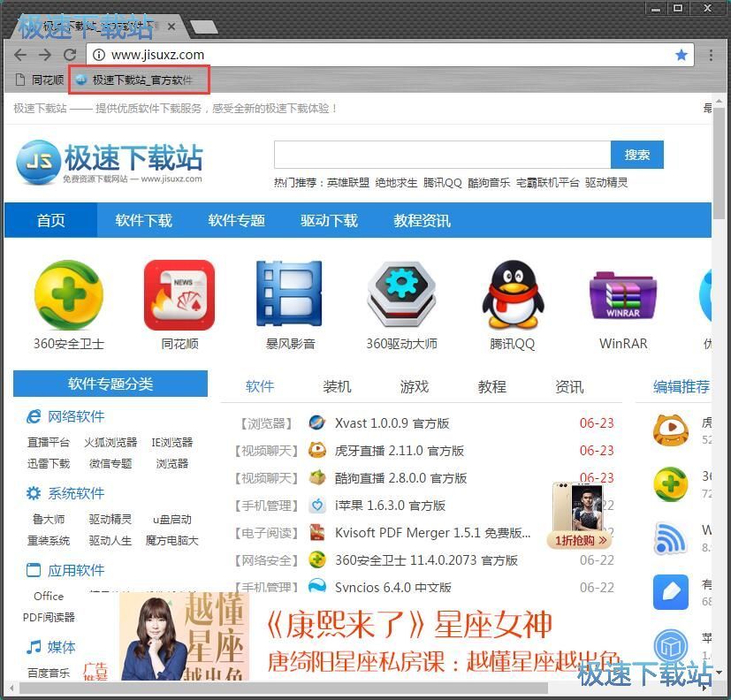This screenshot has height=700, width=731.
Task: Click the i苹果 icon in software list
Action: [x=317, y=506]
